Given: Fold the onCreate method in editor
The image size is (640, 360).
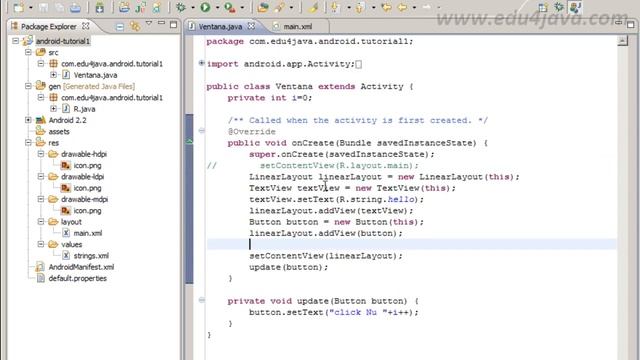Looking at the screenshot, I should [x=202, y=131].
